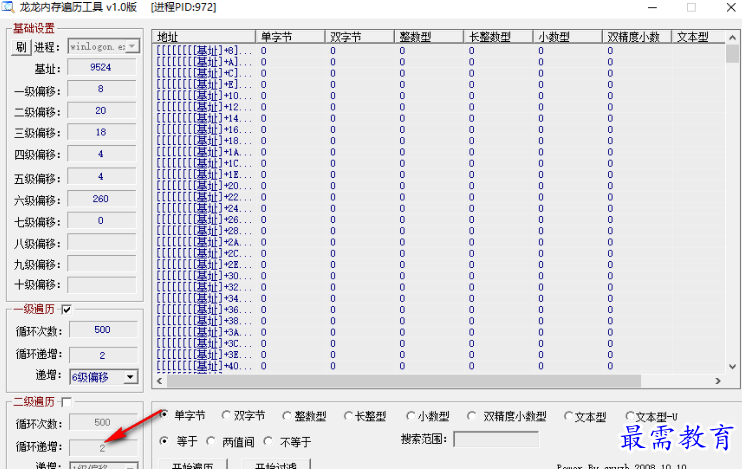Image resolution: width=742 pixels, height=469 pixels.
Task: Click the horizontal scroll right arrow
Action: click(718, 381)
